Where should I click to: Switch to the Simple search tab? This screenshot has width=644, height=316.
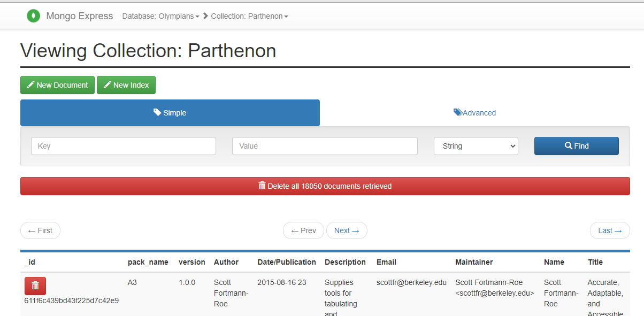(170, 113)
